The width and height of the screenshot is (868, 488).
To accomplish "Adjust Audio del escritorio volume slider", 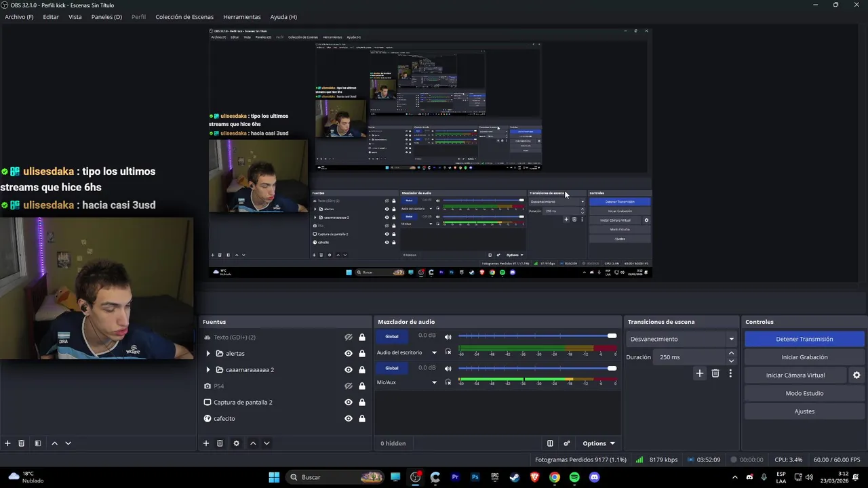I will [x=537, y=336].
